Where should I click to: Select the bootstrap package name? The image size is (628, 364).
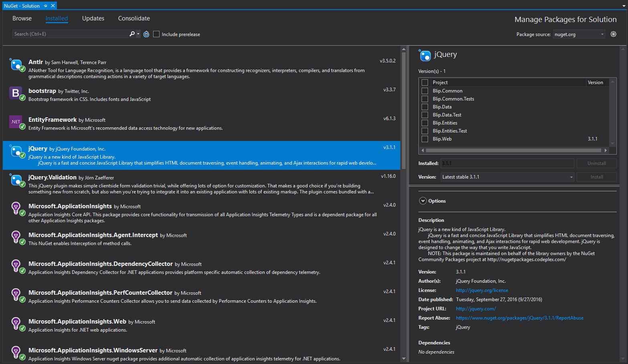pyautogui.click(x=42, y=91)
